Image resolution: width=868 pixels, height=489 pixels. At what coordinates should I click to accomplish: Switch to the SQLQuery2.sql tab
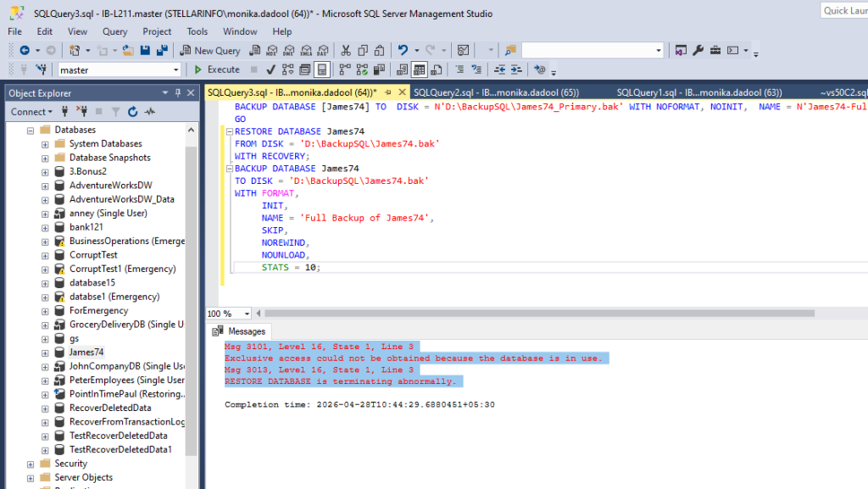pos(496,92)
